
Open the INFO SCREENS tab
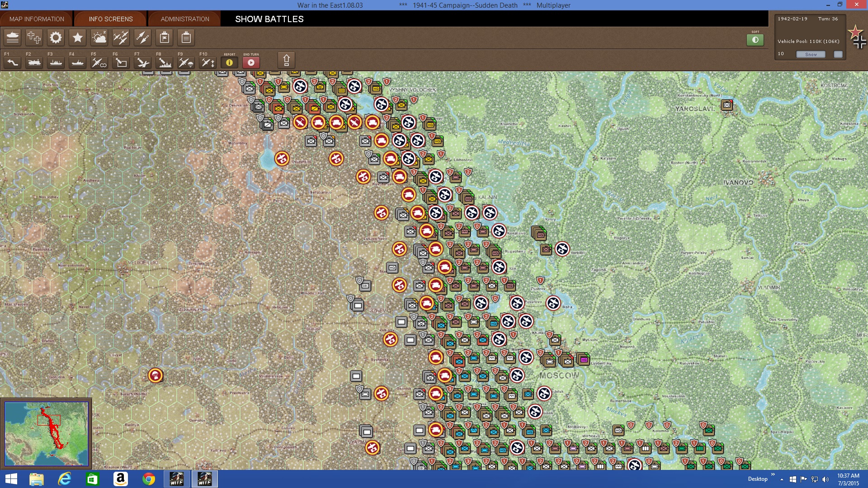point(111,19)
